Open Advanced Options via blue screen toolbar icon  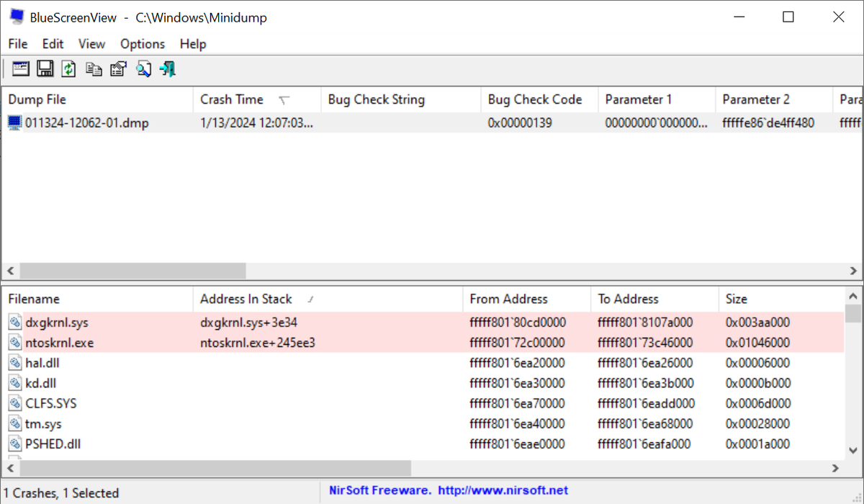20,68
